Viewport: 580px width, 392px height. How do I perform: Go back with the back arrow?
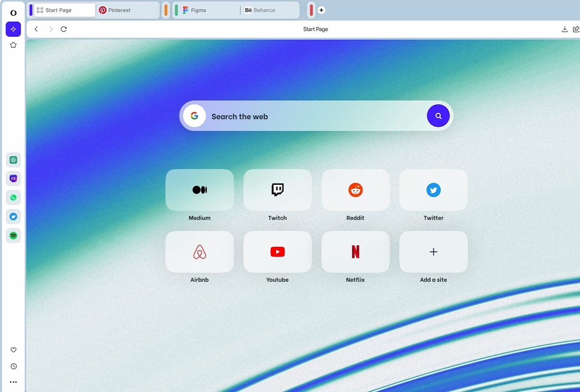pyautogui.click(x=36, y=29)
